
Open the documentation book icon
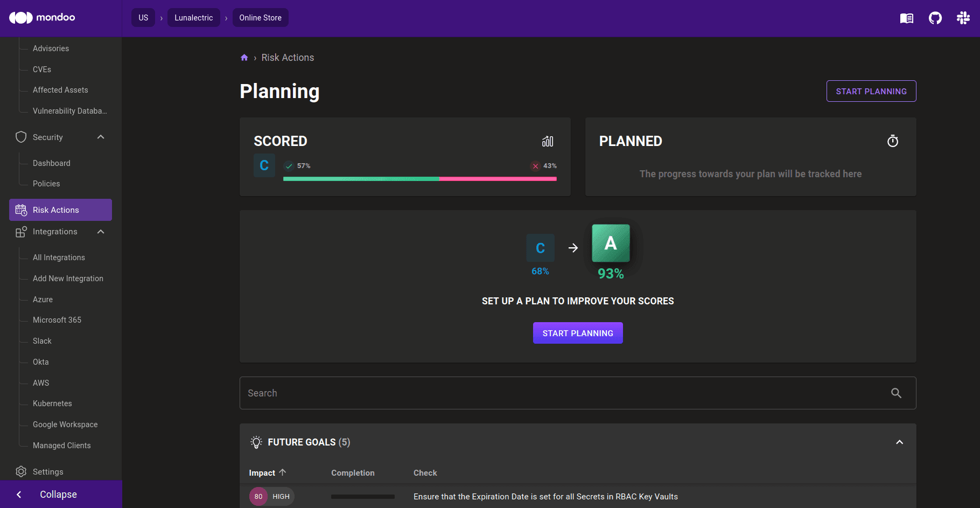906,18
